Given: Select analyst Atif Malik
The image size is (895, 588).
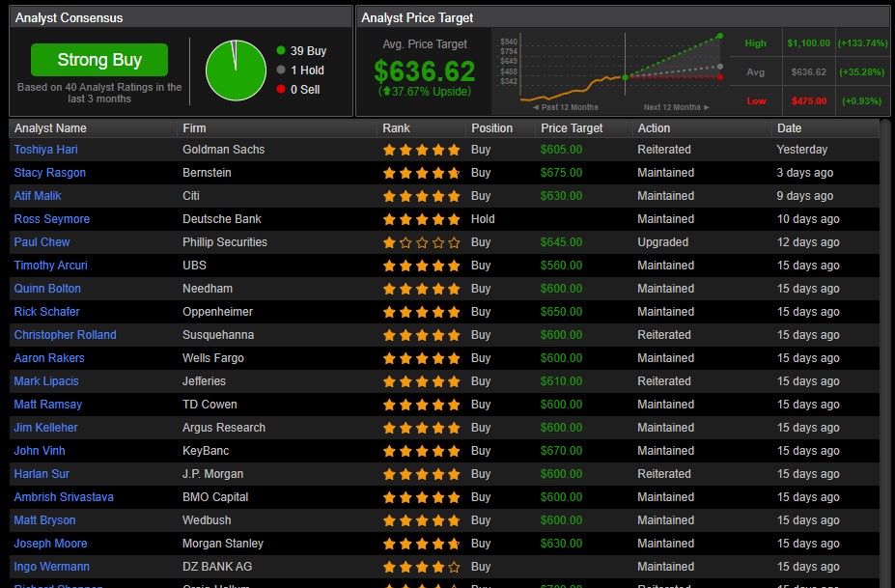Looking at the screenshot, I should pyautogui.click(x=37, y=196).
